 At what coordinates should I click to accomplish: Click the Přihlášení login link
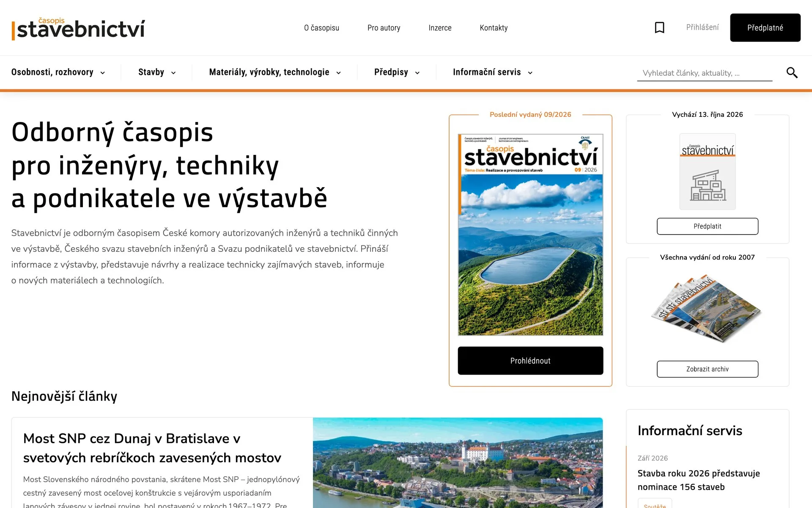[702, 28]
